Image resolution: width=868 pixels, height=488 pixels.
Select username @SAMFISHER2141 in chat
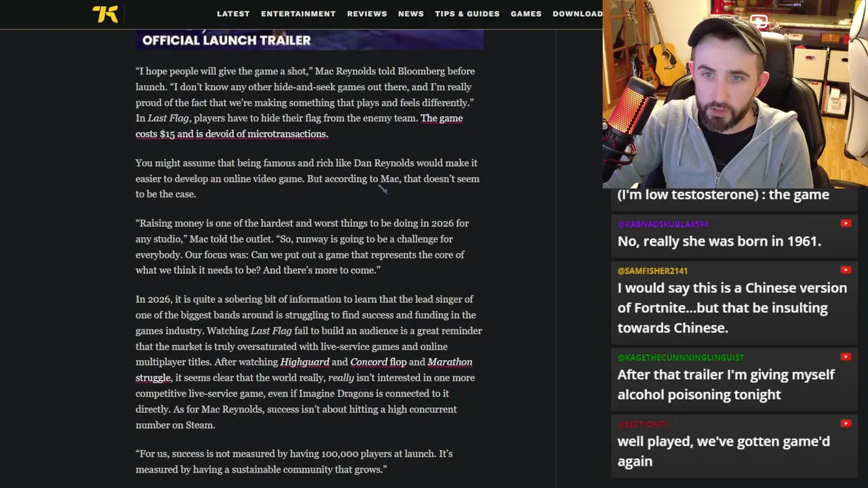(652, 270)
